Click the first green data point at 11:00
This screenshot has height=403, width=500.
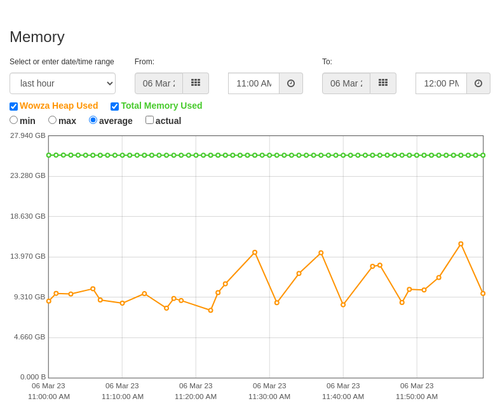(49, 155)
